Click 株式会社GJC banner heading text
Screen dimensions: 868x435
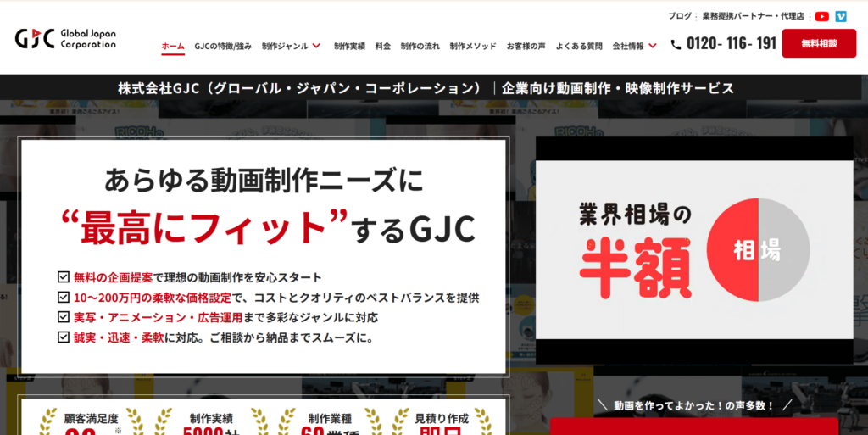click(301, 88)
